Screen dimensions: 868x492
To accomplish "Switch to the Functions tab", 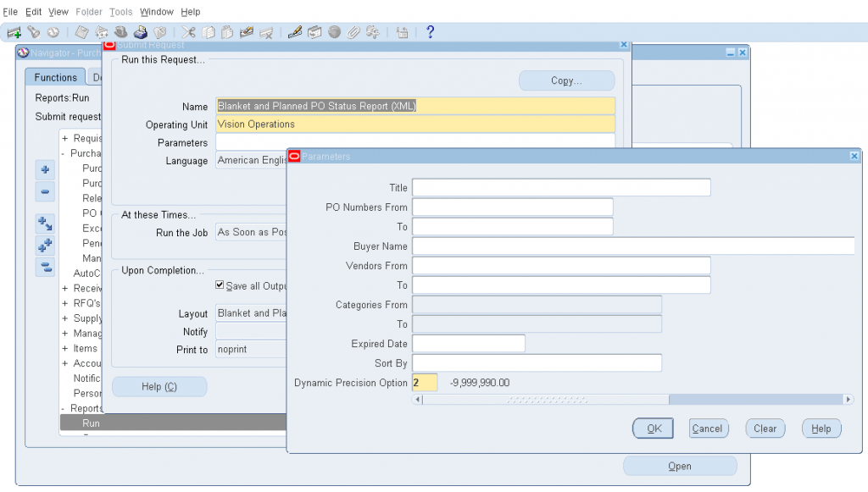I will coord(54,77).
